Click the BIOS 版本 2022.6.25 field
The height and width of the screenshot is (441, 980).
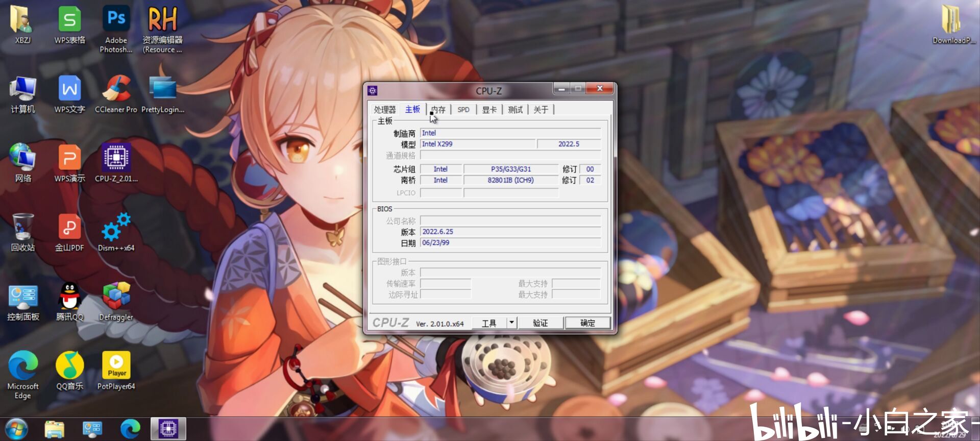pos(510,232)
